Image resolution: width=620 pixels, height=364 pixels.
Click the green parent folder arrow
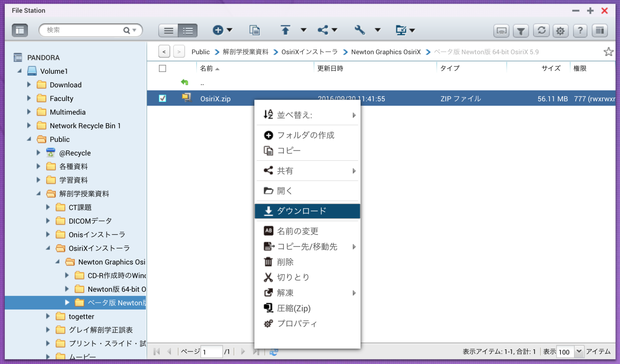[184, 82]
